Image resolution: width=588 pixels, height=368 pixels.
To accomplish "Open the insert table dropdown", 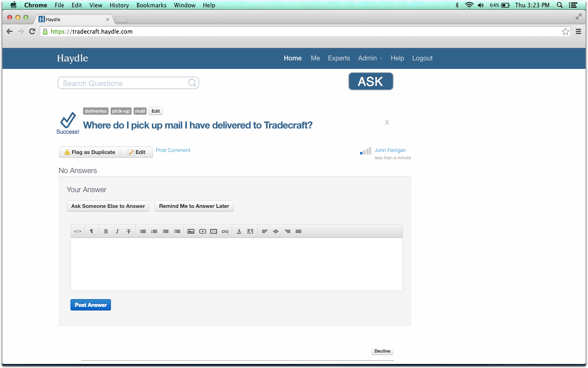I will click(214, 231).
